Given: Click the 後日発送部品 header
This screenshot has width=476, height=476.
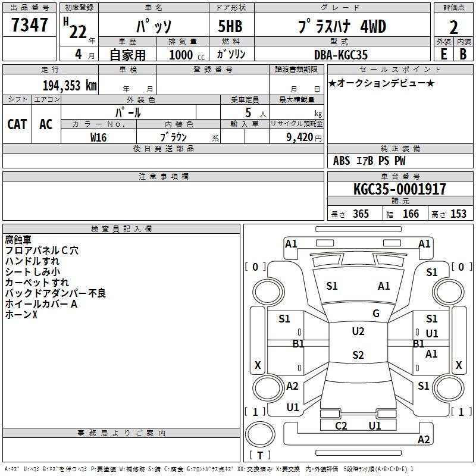Looking at the screenshot, I should [x=163, y=148].
